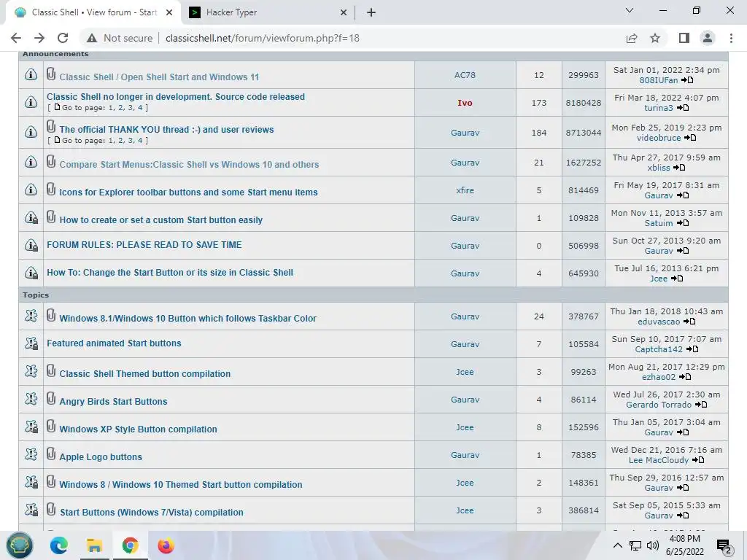Click latest post icon next to 808IUFan

coord(687,80)
